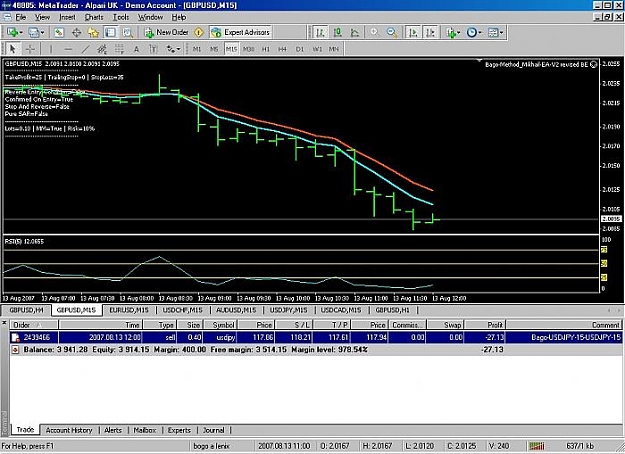Click the sell order row icon
Image resolution: width=625 pixels, height=454 pixels.
[15, 338]
